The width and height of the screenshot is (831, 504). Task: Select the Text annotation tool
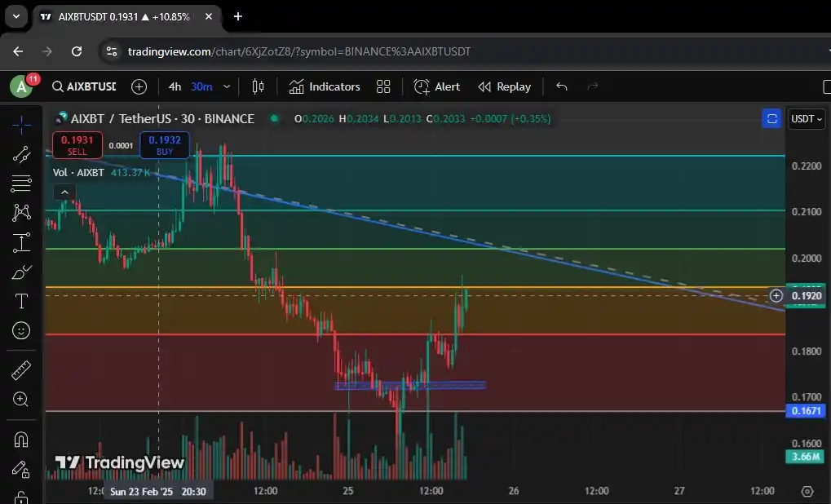tap(21, 301)
